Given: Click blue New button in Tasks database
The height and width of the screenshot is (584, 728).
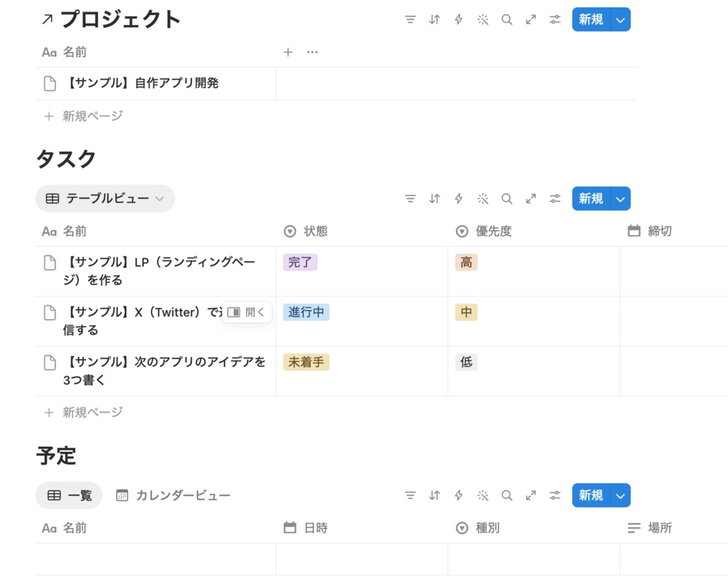Looking at the screenshot, I should (x=591, y=199).
